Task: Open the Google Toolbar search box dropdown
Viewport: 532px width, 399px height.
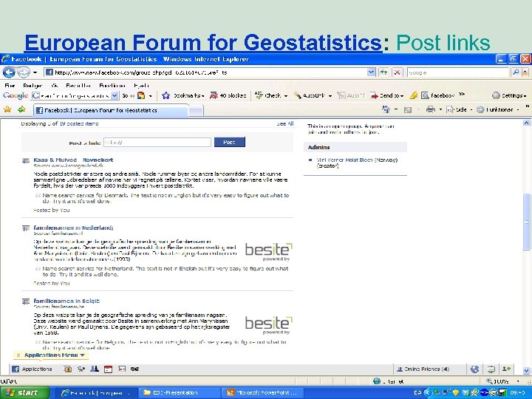Action: [x=115, y=95]
